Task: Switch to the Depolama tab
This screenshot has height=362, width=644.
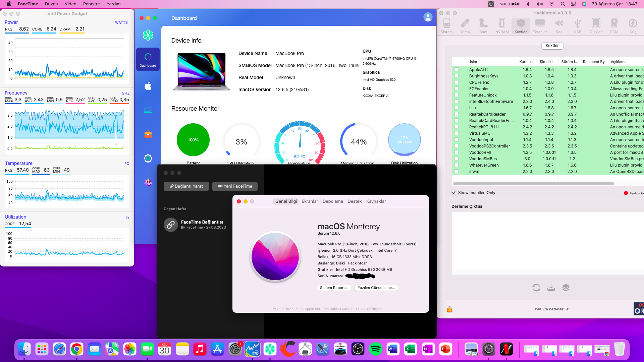Action: tap(333, 201)
